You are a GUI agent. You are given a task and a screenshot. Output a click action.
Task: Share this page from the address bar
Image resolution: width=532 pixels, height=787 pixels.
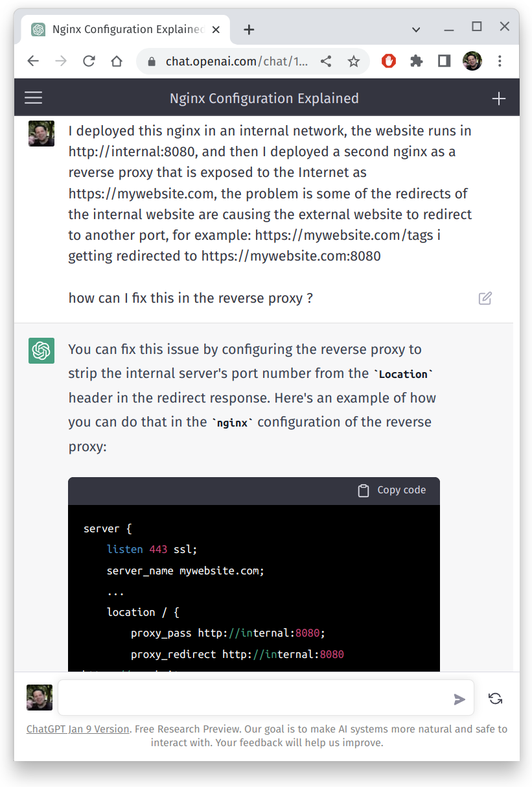tap(327, 62)
